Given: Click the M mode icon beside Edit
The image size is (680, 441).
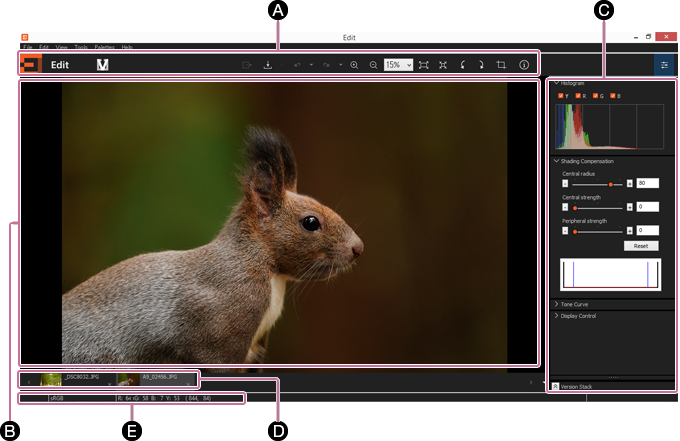Looking at the screenshot, I should click(x=102, y=65).
